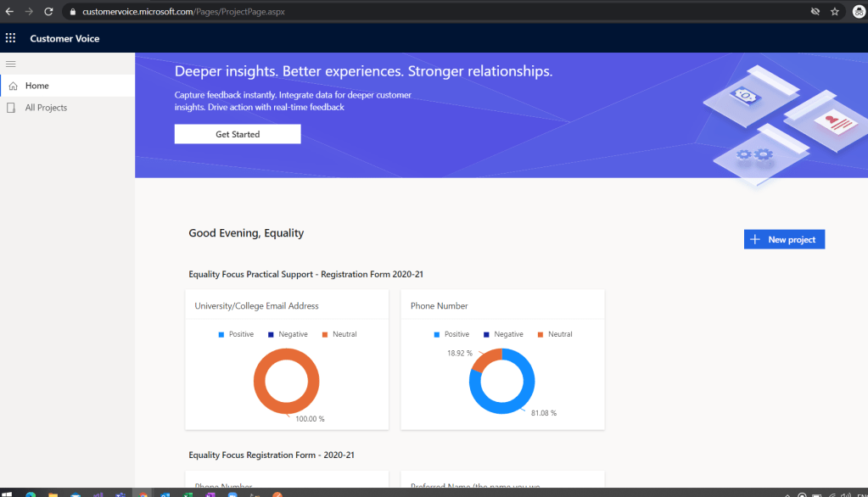Toggle Neutral legend in University Email chart

339,334
